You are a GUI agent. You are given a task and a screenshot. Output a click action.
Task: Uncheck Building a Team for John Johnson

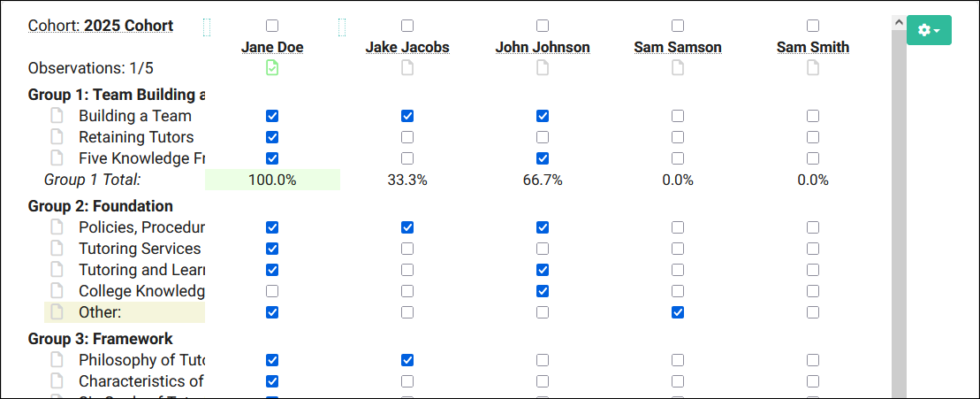point(543,116)
